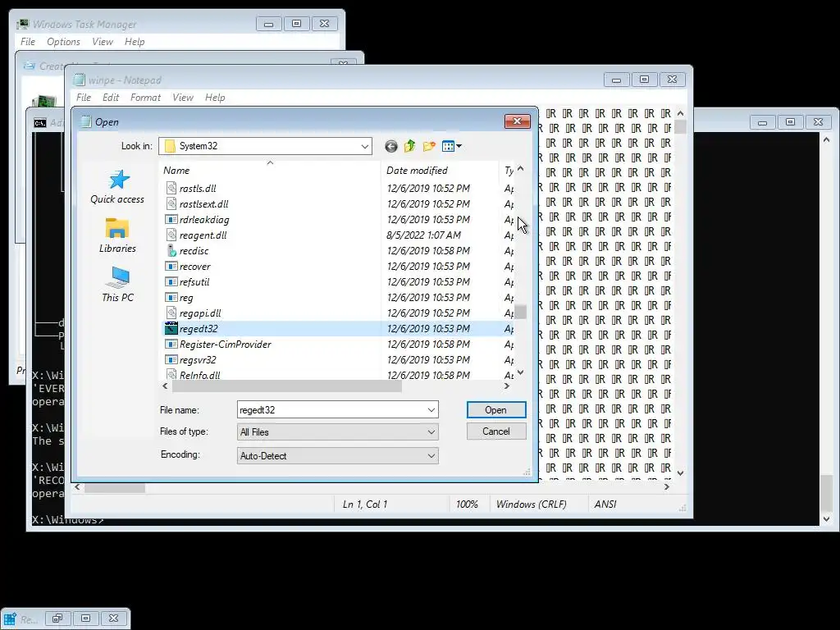Open Notepad Format menu

145,98
